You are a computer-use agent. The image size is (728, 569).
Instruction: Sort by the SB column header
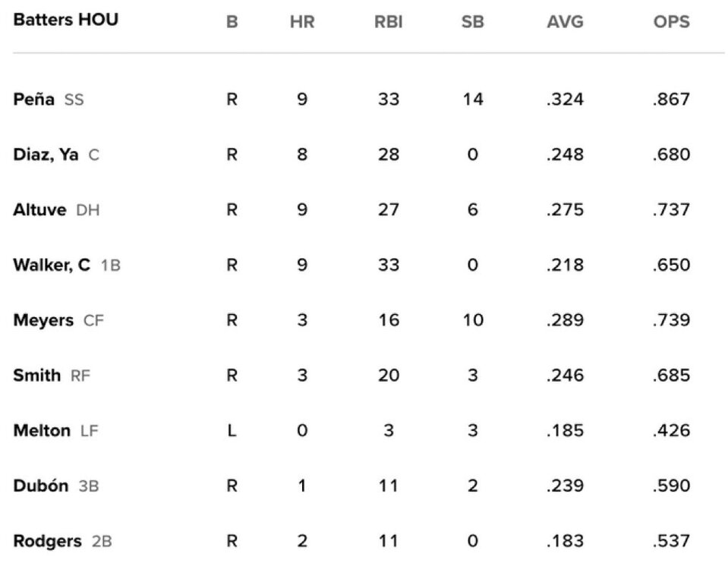click(x=472, y=22)
